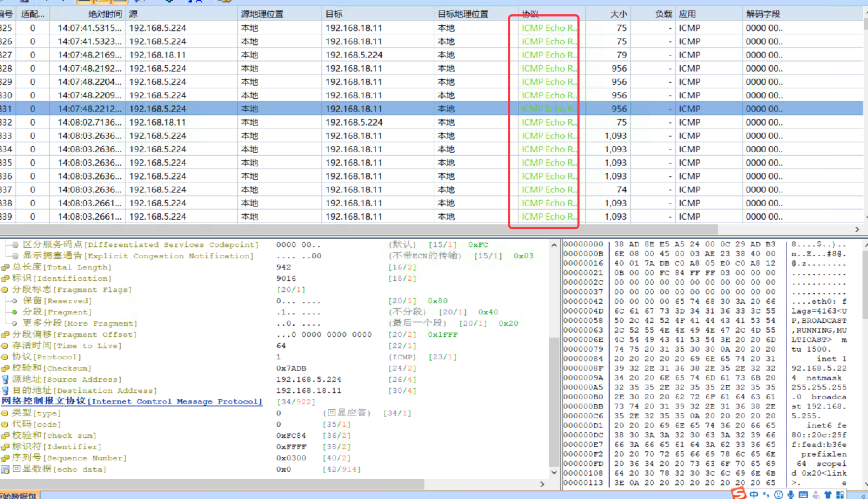
Task: Select packet row with time 14:08:02.7136
Action: click(x=89, y=122)
